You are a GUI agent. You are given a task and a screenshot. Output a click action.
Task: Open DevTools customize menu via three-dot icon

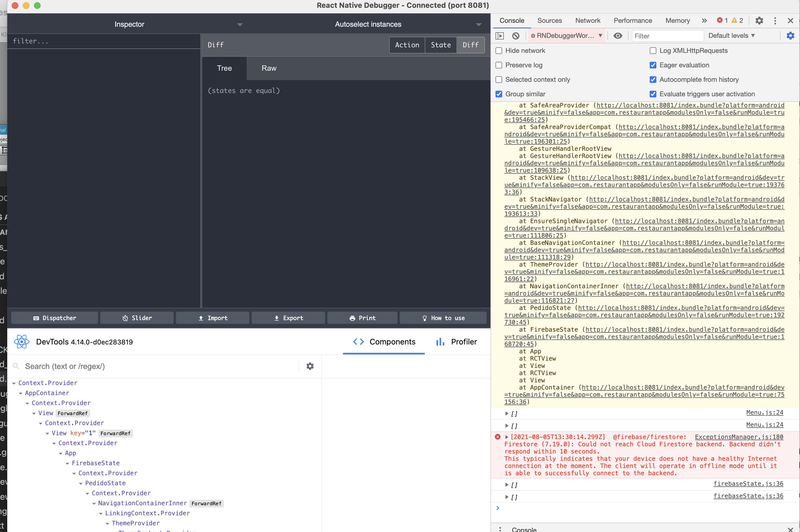(775, 20)
